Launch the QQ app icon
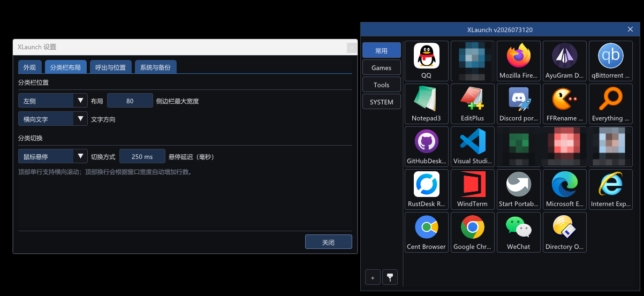This screenshot has width=644, height=296. click(426, 61)
